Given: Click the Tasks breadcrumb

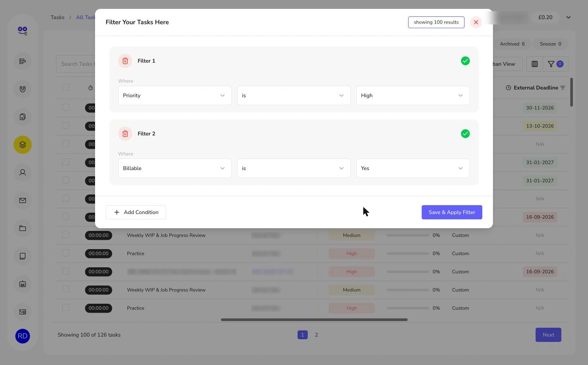Looking at the screenshot, I should pyautogui.click(x=57, y=17).
